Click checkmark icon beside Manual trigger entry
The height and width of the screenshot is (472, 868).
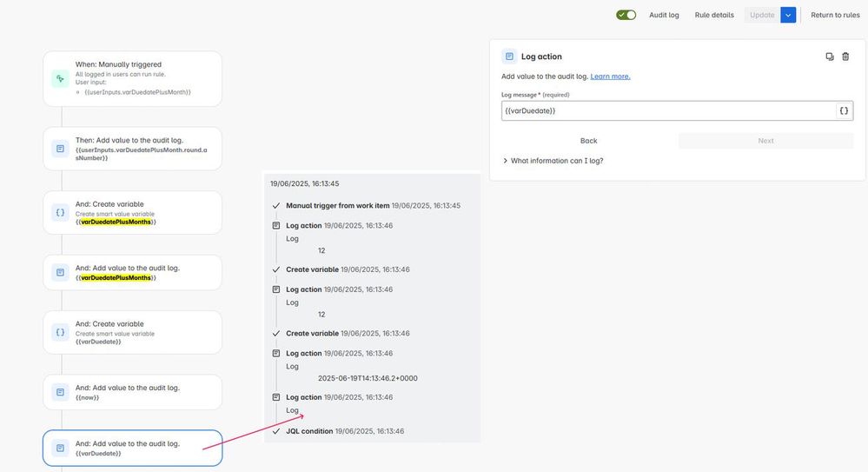coord(276,205)
